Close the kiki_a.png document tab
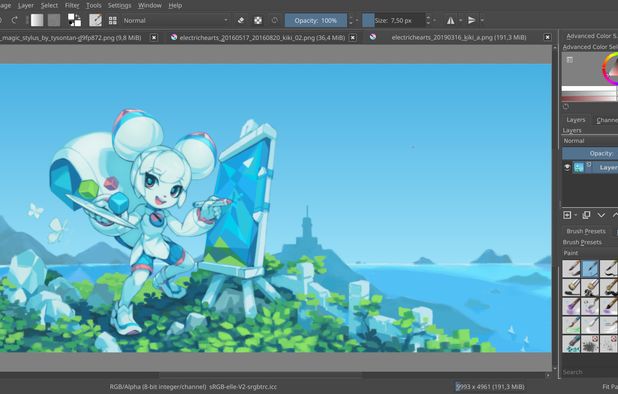This screenshot has height=394, width=618. [x=547, y=37]
